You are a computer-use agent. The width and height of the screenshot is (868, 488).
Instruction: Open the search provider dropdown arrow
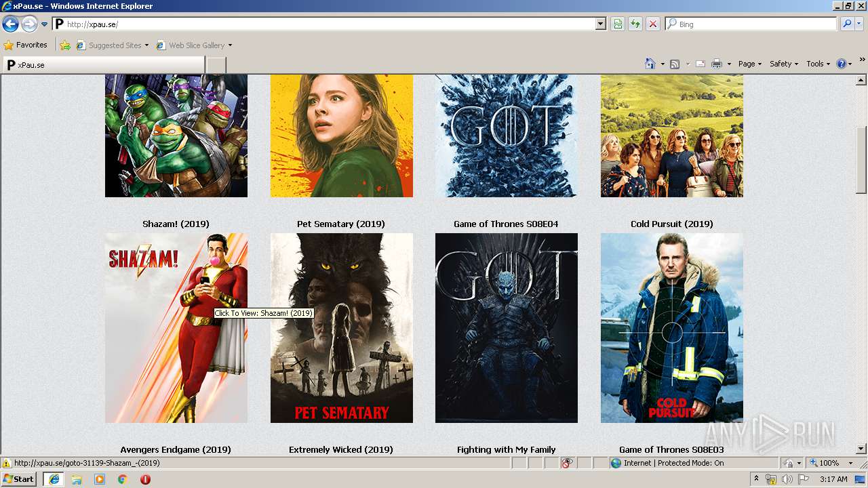point(859,24)
